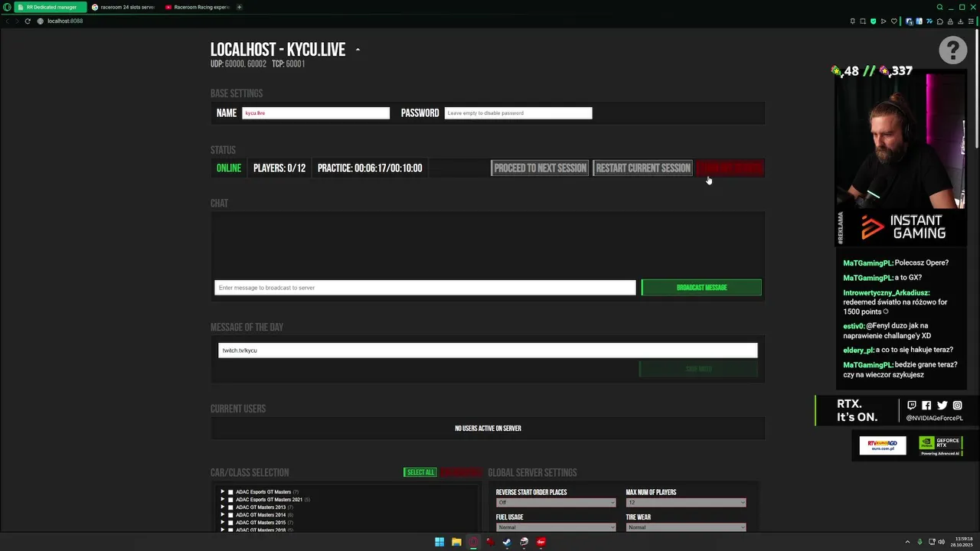This screenshot has width=980, height=551.
Task: Click the dimmed red button beside Select All
Action: 460,472
